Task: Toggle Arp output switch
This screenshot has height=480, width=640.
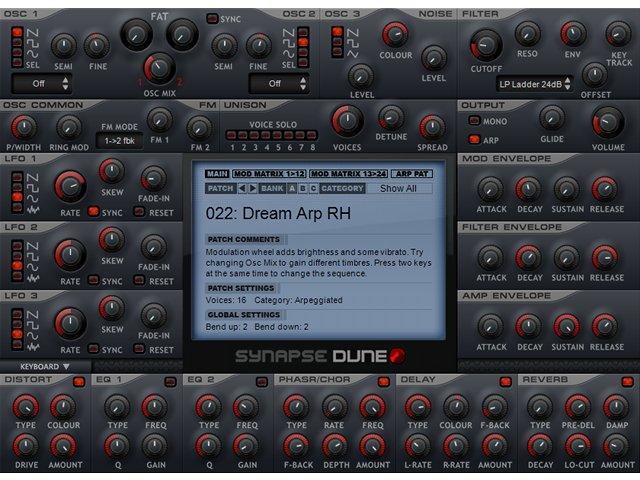Action: pos(474,140)
